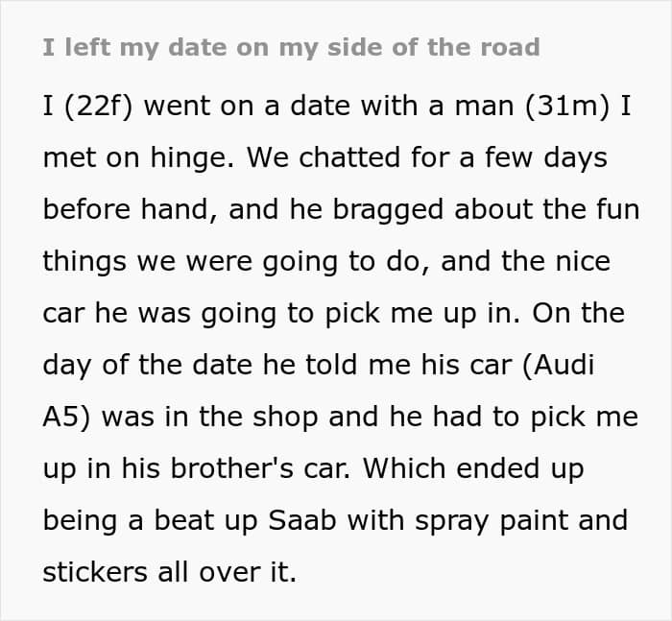Image resolution: width=672 pixels, height=621 pixels.
Task: Click the model text "A5)"
Action: coord(66,418)
